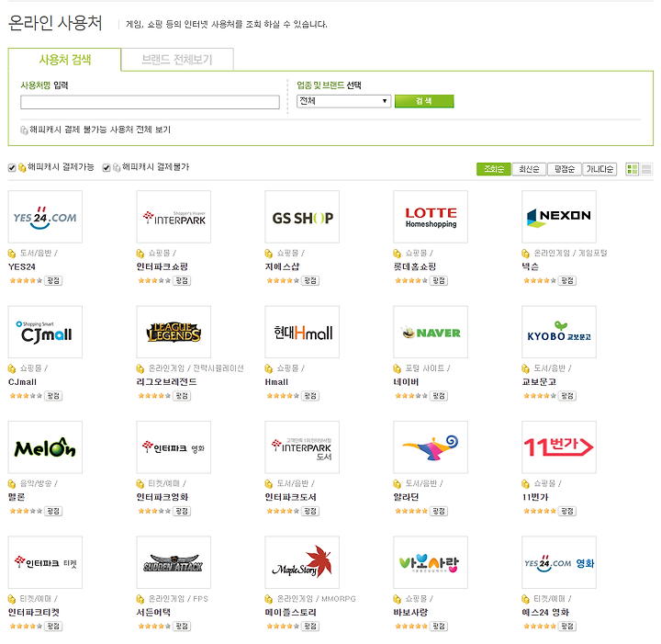This screenshot has height=644, width=661.
Task: Click the 네이버 name link
Action: point(406,381)
